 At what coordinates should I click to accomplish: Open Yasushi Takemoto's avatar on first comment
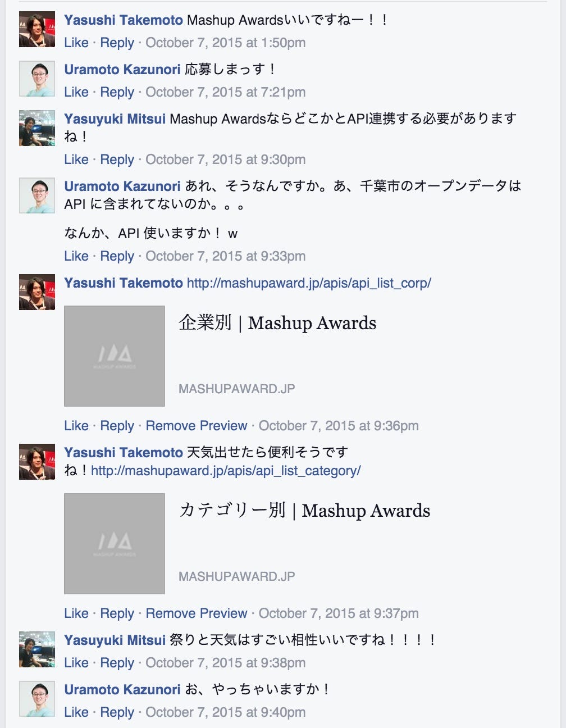[37, 29]
